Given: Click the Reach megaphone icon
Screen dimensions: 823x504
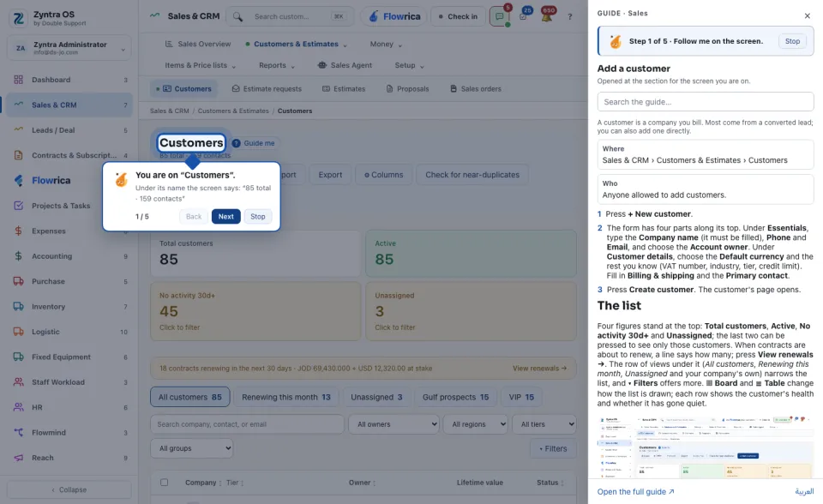Looking at the screenshot, I should (18, 458).
